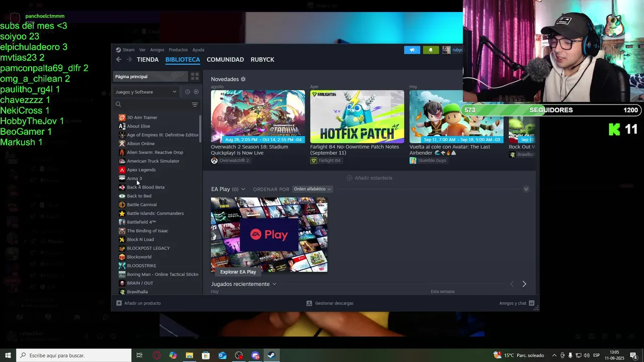Open Overwatch 2 Stadium Quickplay news thumbnail
Image resolution: width=644 pixels, height=362 pixels.
click(258, 117)
